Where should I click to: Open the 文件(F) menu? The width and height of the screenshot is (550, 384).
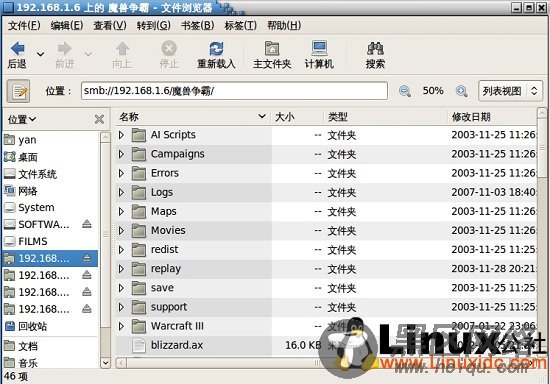pyautogui.click(x=24, y=26)
